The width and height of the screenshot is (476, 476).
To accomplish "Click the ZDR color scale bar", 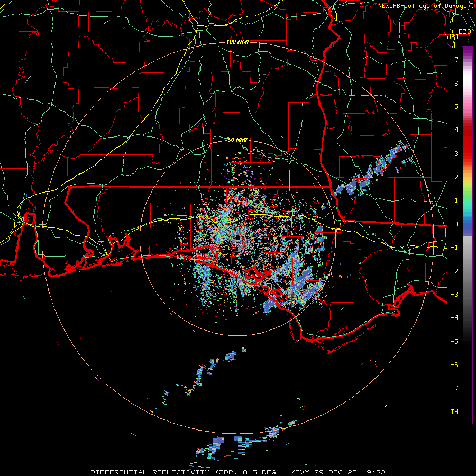I will (467, 235).
